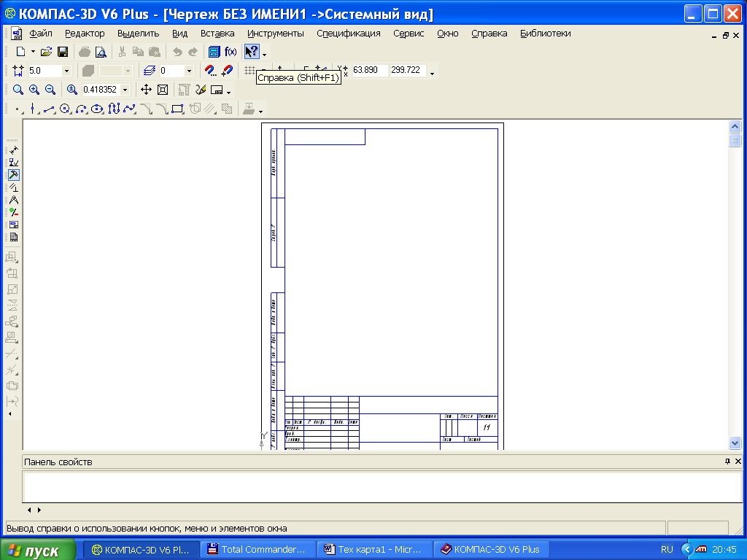Expand the zoom factor 0.418352 dropdown
The width and height of the screenshot is (747, 560).
(125, 90)
